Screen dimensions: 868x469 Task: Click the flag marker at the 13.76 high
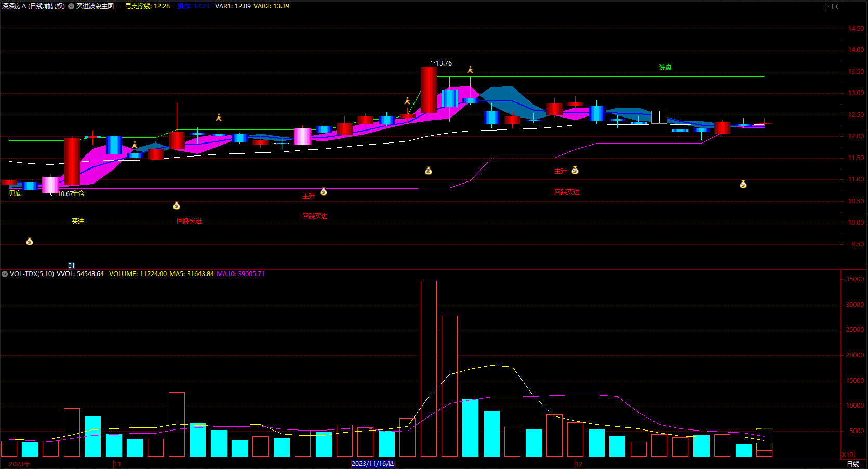(x=431, y=62)
